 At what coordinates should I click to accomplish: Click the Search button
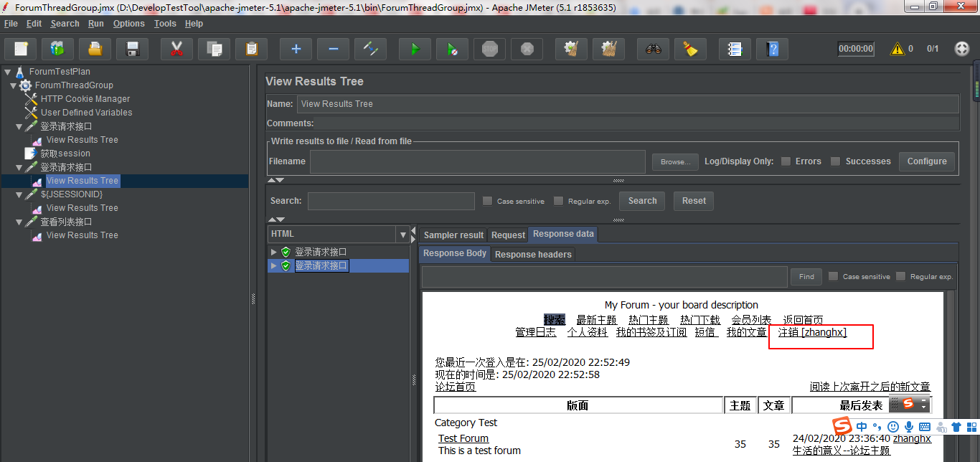click(x=642, y=201)
